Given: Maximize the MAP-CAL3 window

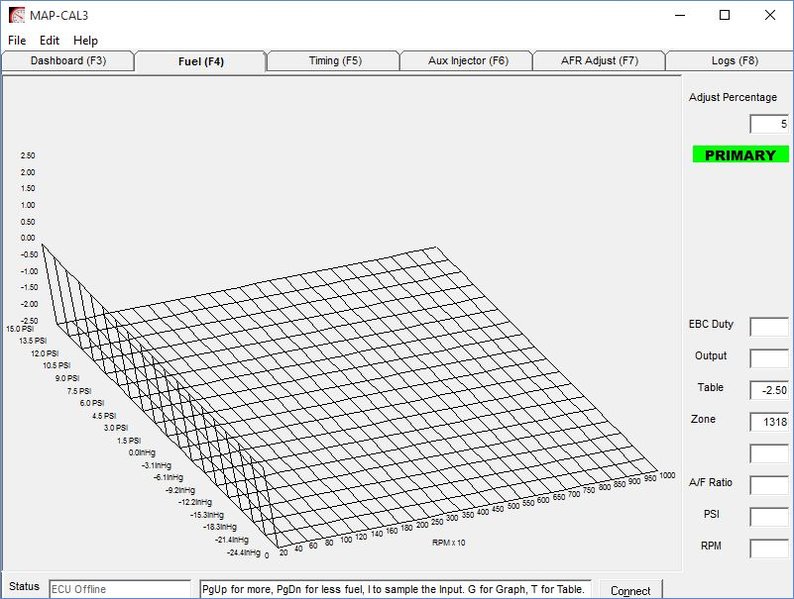Looking at the screenshot, I should tap(725, 15).
